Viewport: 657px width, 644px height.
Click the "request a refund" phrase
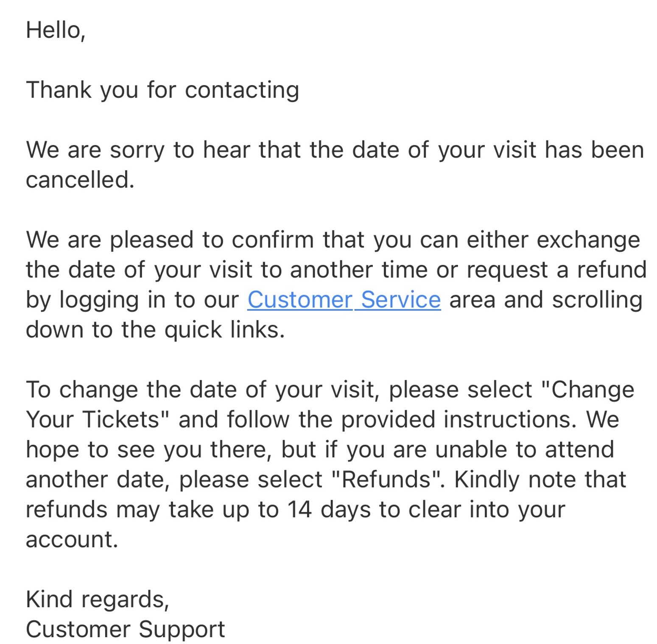(x=556, y=270)
